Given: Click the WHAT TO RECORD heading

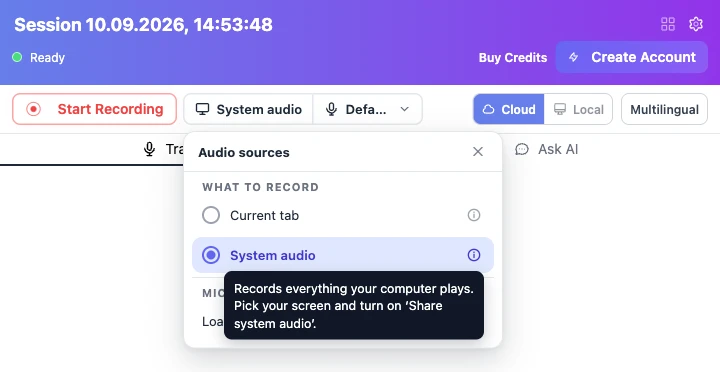Looking at the screenshot, I should point(260,187).
